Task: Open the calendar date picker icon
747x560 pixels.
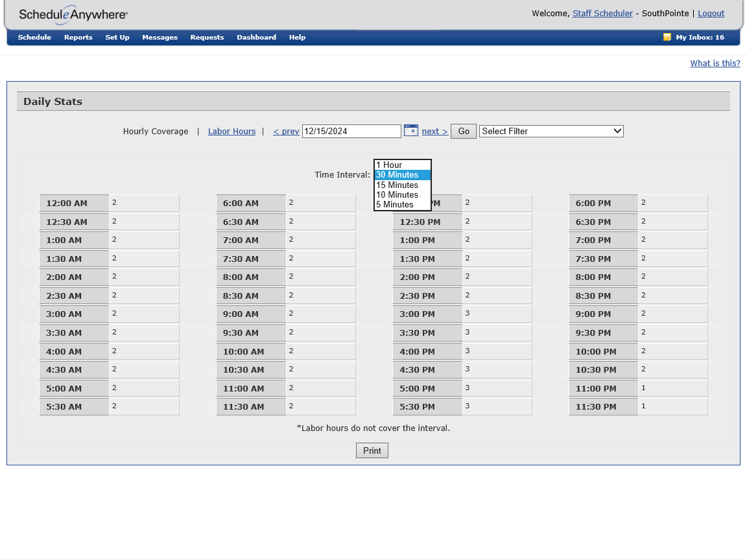Action: point(410,130)
